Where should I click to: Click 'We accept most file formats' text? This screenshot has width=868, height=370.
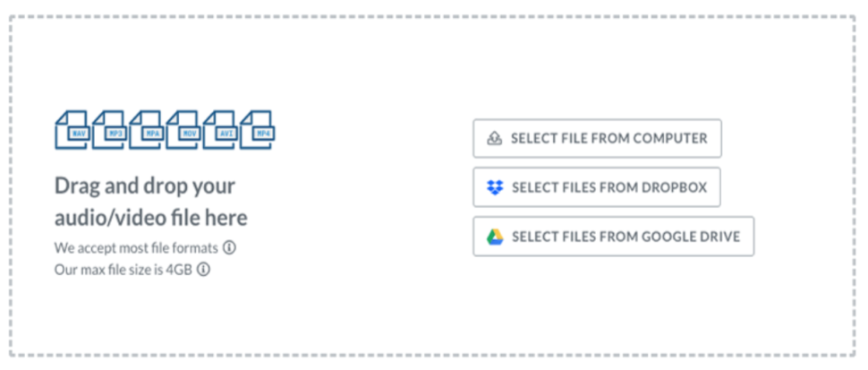tap(136, 247)
